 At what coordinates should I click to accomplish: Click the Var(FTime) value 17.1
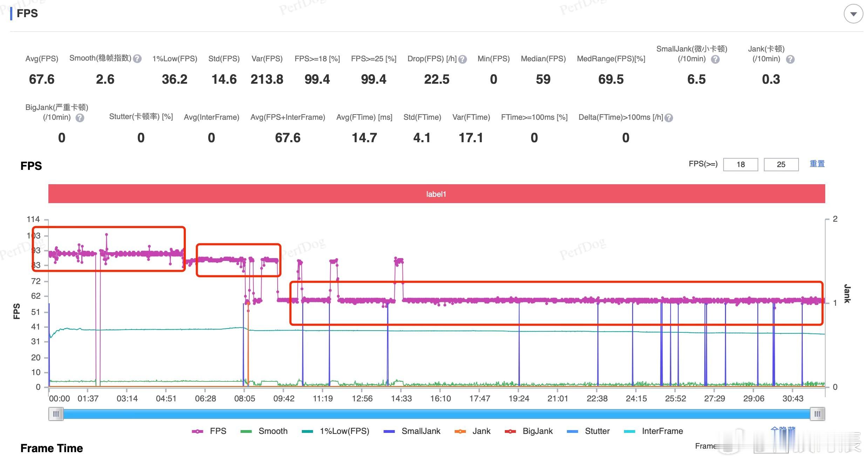pos(471,138)
